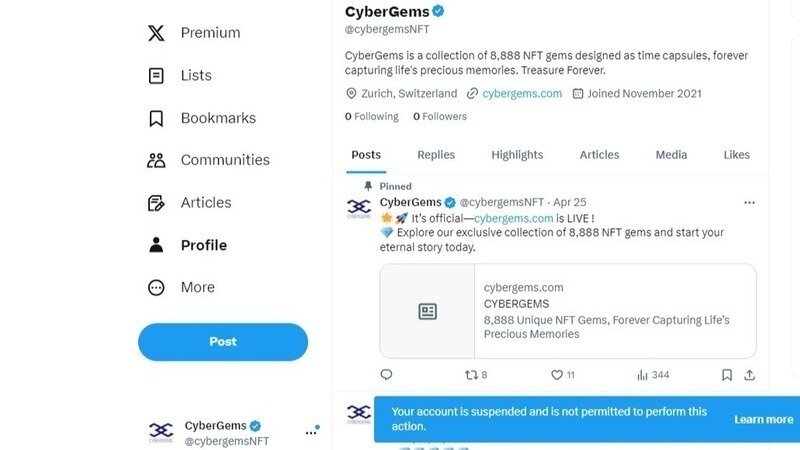
Task: Bookmark the pinned post
Action: pos(727,375)
